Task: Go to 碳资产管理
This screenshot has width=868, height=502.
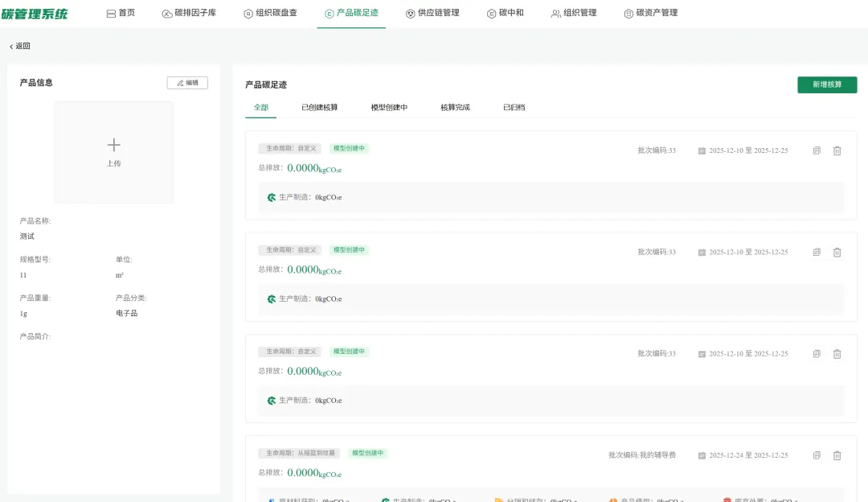Action: [x=650, y=13]
